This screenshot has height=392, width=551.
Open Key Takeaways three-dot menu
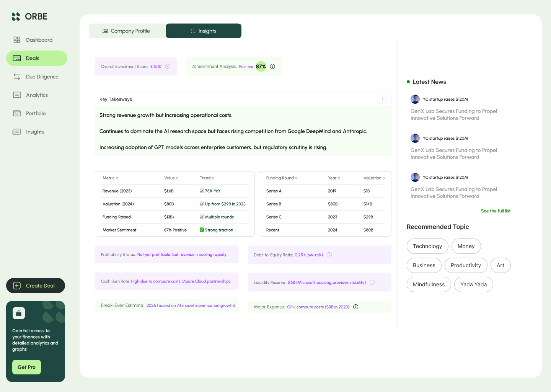[x=382, y=100]
